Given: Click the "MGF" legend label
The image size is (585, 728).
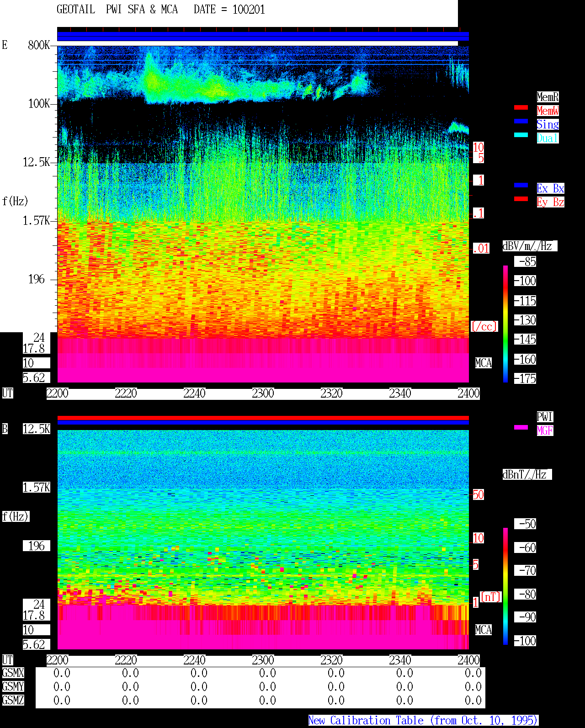Looking at the screenshot, I should point(545,430).
